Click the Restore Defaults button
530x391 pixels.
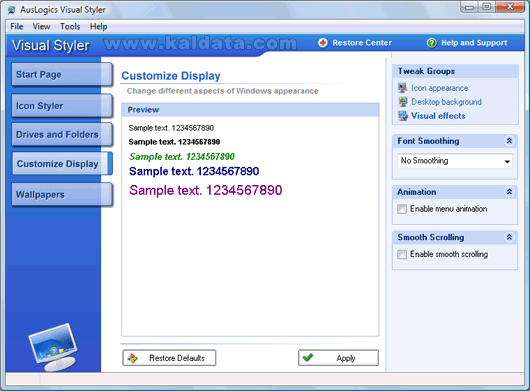click(169, 358)
